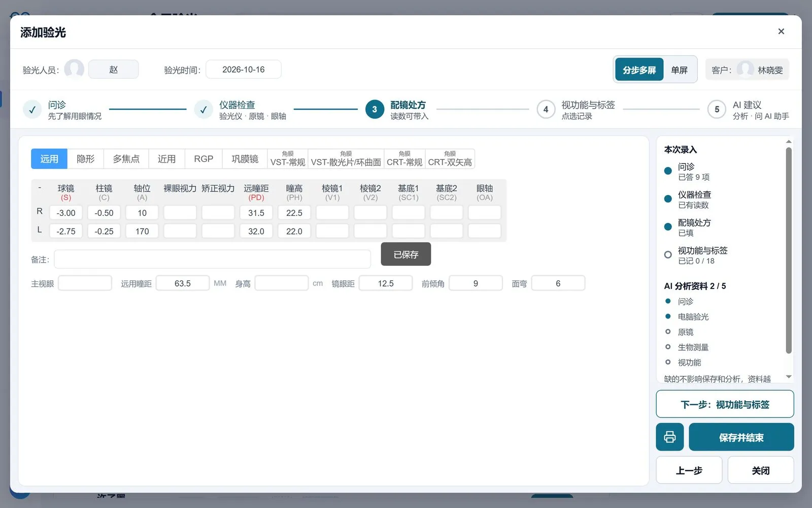Open the 主视眼 selection field
The width and height of the screenshot is (812, 508).
coord(85,283)
